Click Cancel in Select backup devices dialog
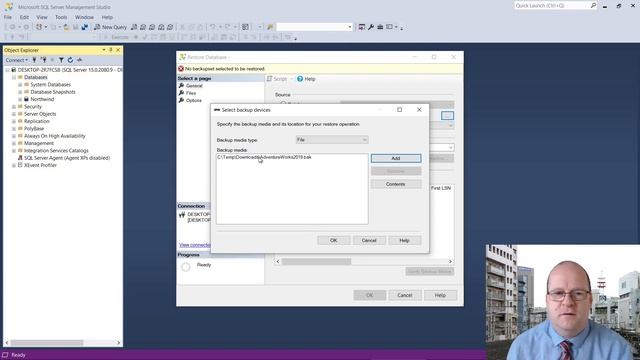Screen dimensions: 640x360 pyautogui.click(x=369, y=240)
